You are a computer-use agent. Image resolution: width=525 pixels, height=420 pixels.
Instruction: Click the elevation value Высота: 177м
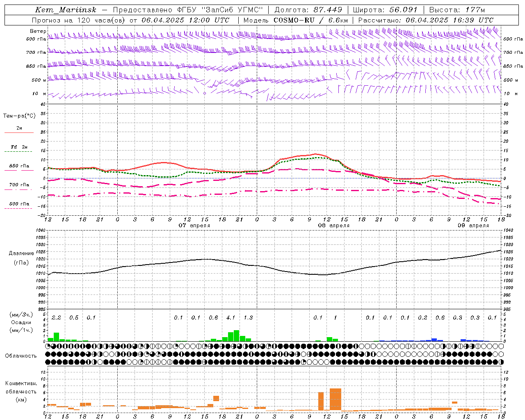[x=457, y=10]
